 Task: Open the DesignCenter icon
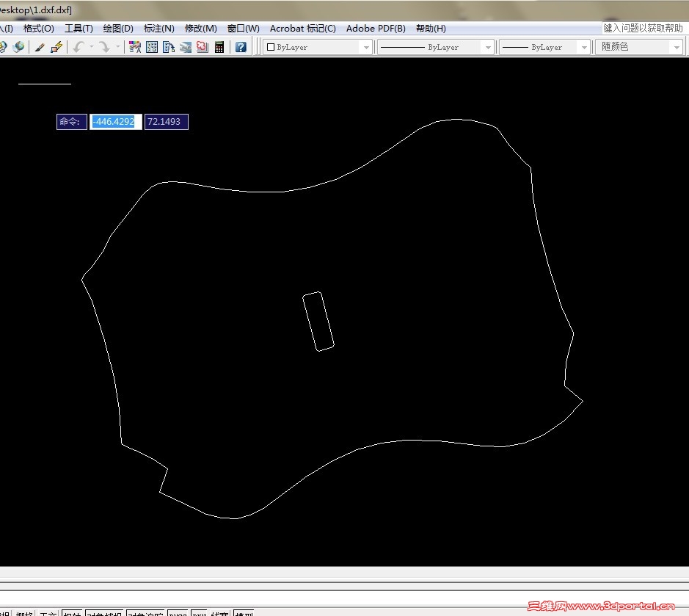pyautogui.click(x=152, y=47)
